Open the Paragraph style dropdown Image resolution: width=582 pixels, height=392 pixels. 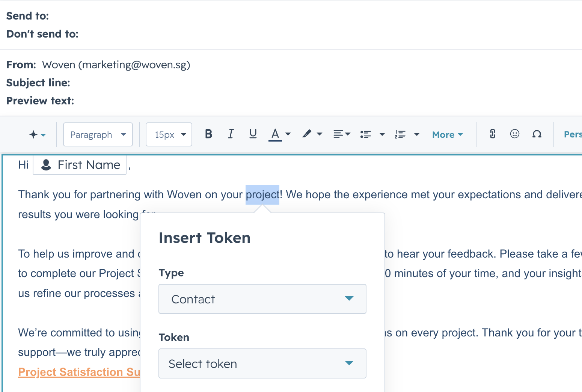pos(98,134)
